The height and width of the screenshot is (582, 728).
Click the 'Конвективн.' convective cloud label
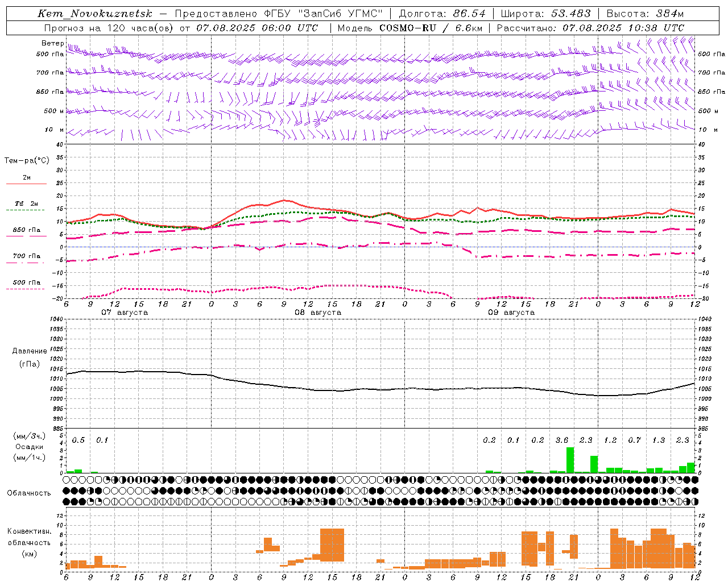pos(29,531)
